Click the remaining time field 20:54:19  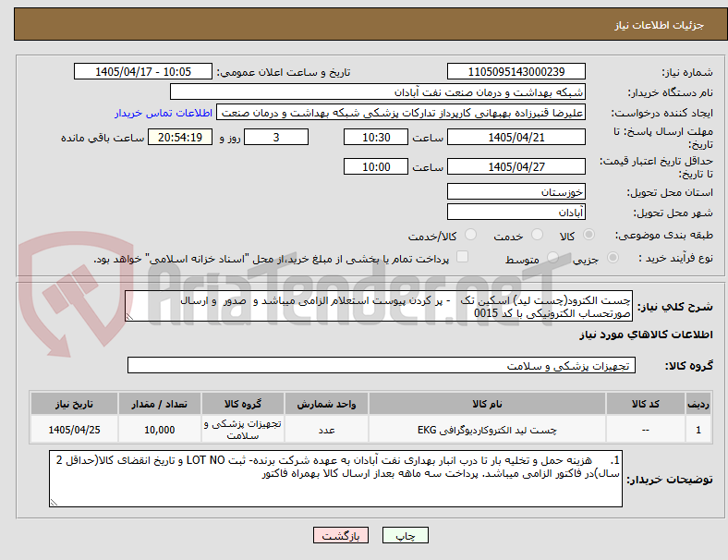pos(180,138)
